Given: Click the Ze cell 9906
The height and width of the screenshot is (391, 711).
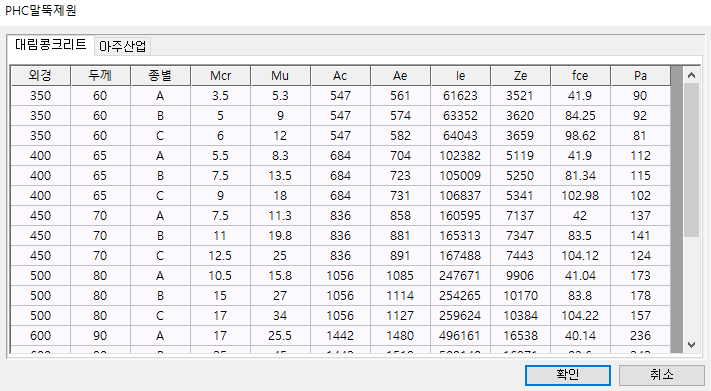Looking at the screenshot, I should [521, 275].
